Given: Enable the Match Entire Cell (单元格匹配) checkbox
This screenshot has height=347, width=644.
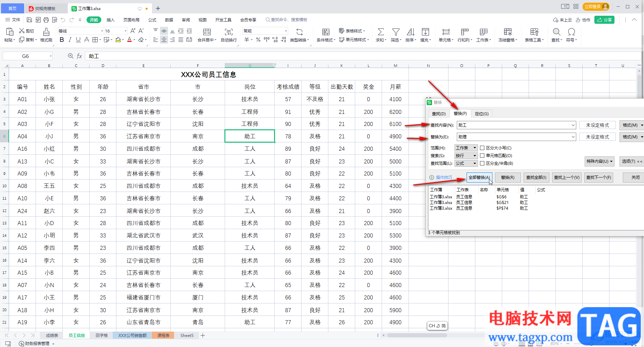Looking at the screenshot, I should [482, 155].
